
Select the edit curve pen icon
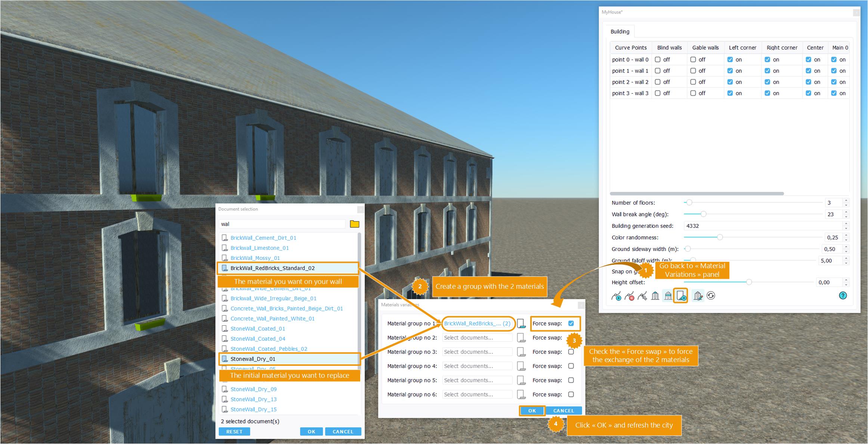tap(642, 296)
